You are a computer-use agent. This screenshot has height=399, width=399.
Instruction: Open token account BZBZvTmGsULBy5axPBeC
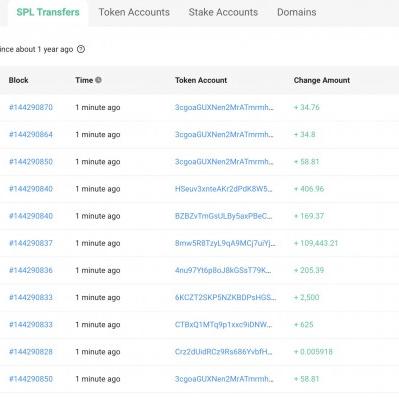[223, 216]
